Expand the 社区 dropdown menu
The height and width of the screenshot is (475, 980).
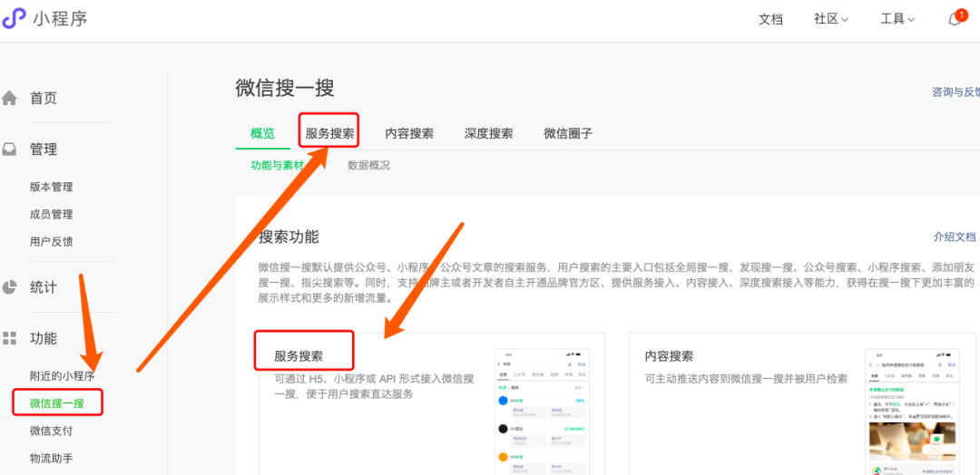click(x=830, y=19)
